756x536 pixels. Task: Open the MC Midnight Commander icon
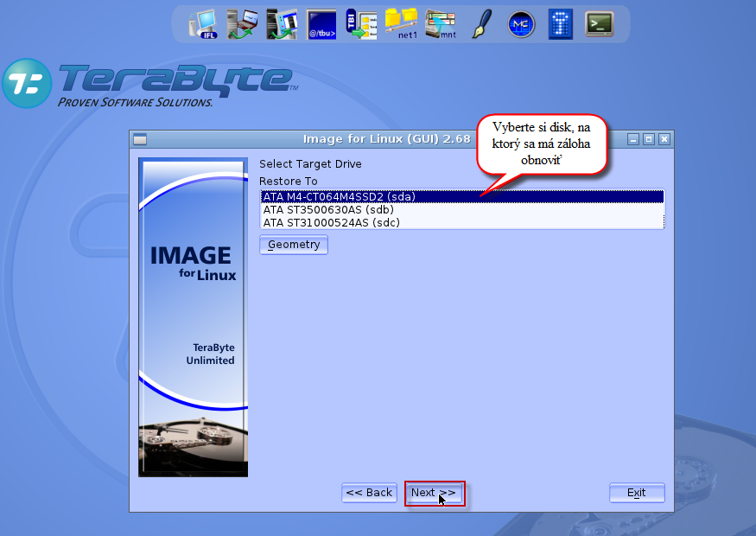pyautogui.click(x=521, y=24)
